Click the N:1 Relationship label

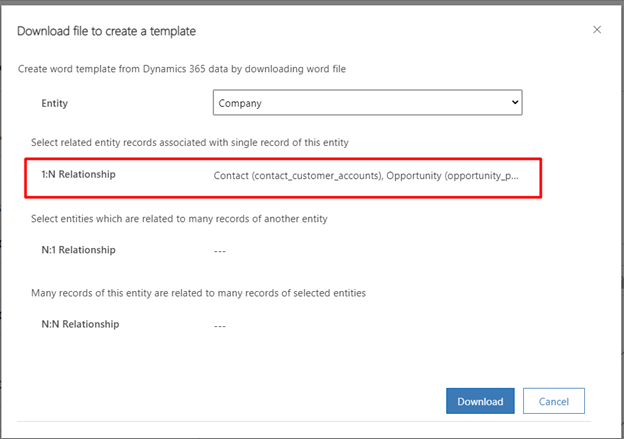pos(78,250)
